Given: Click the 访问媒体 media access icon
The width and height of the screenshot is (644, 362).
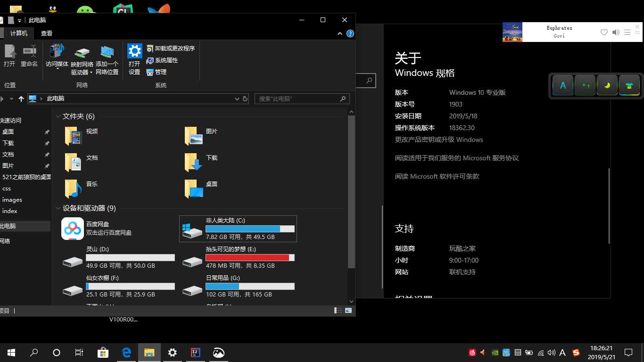Looking at the screenshot, I should pyautogui.click(x=57, y=51).
